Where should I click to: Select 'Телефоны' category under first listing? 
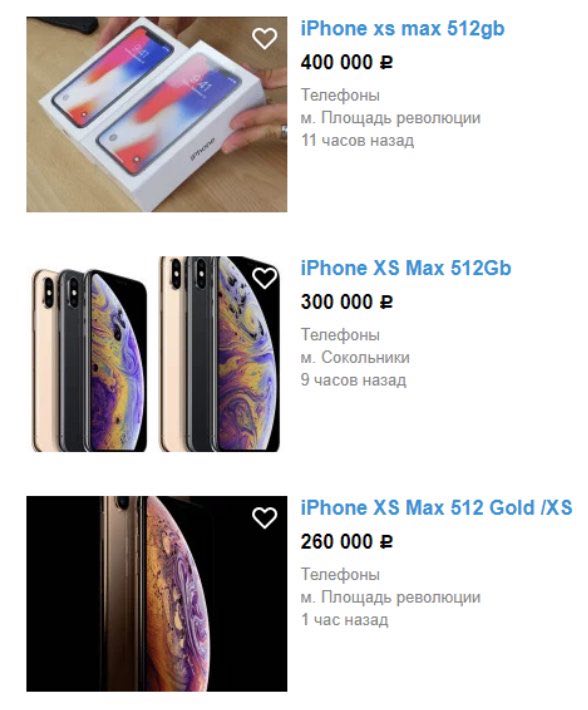[340, 95]
